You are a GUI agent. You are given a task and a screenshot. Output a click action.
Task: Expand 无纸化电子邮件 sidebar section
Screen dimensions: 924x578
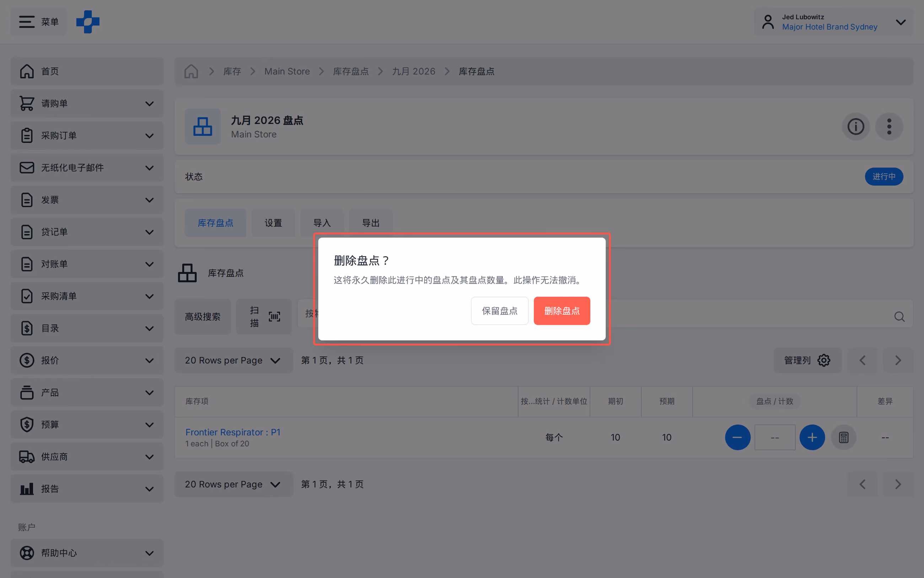pyautogui.click(x=87, y=168)
